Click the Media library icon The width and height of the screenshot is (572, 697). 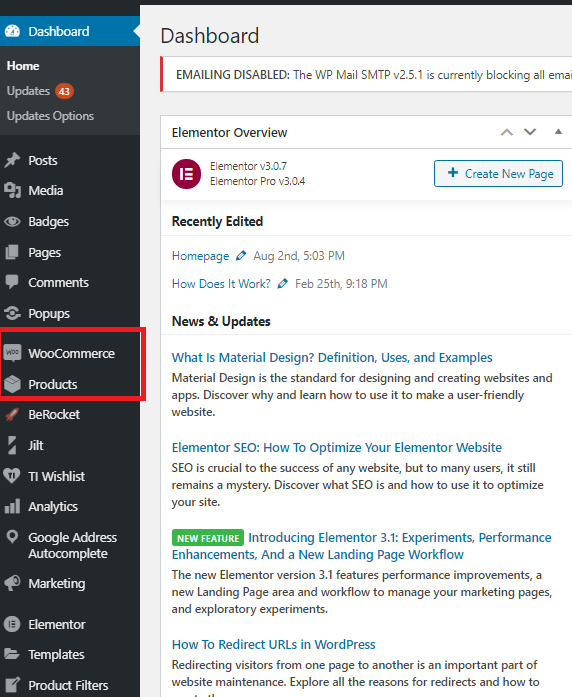[12, 190]
